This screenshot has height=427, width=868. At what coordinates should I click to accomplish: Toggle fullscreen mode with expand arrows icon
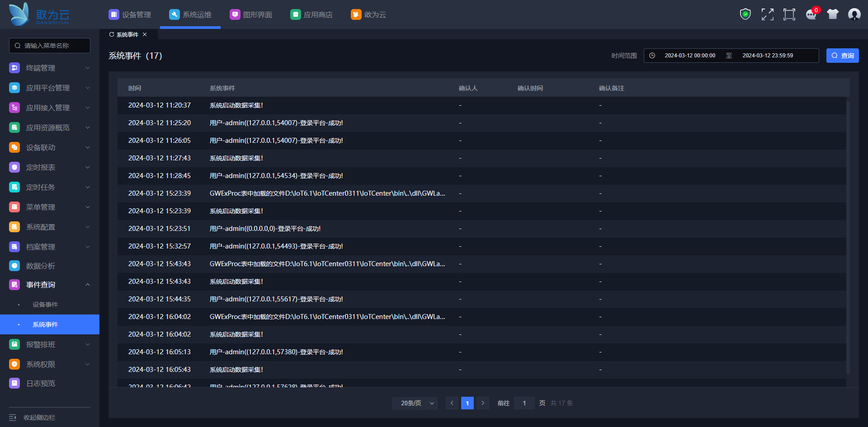coord(767,14)
